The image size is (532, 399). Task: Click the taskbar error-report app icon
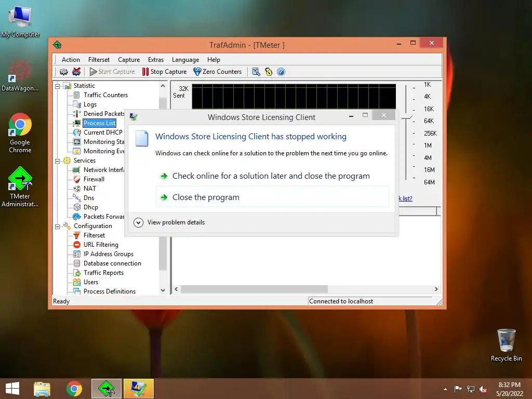click(138, 389)
